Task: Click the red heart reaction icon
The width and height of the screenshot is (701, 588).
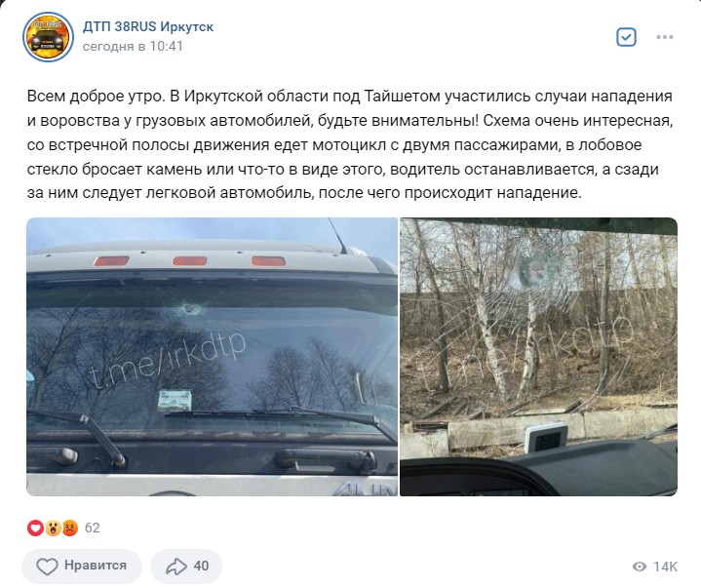Action: (x=35, y=529)
